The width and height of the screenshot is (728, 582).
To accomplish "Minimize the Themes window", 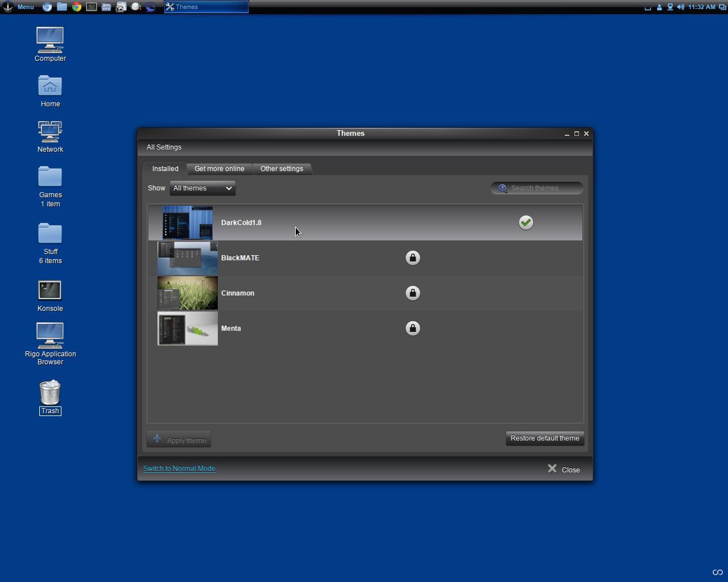I will click(567, 134).
